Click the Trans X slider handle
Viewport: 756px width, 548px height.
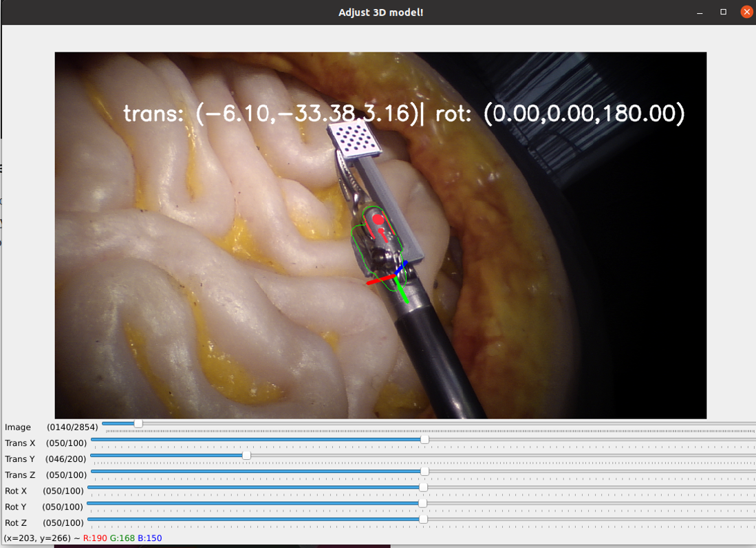tap(424, 439)
